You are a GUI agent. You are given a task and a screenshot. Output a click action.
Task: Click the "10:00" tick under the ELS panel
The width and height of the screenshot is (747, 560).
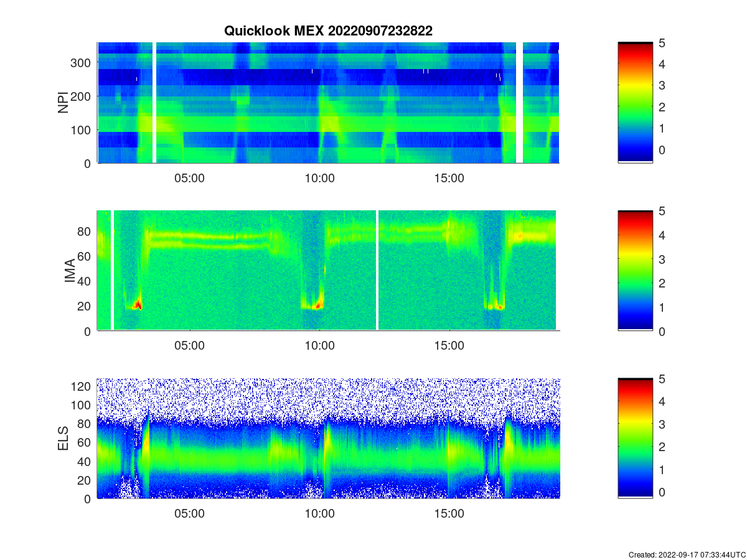click(x=319, y=513)
